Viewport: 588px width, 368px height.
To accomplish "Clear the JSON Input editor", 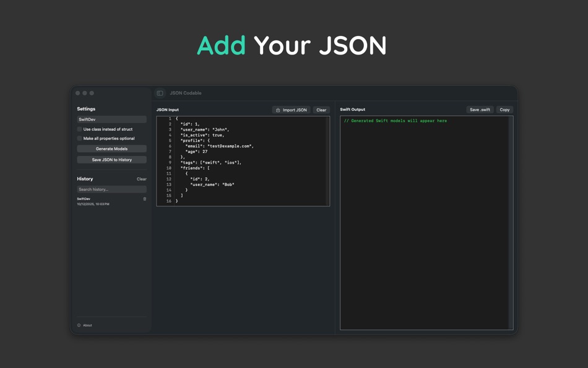I will coord(321,110).
